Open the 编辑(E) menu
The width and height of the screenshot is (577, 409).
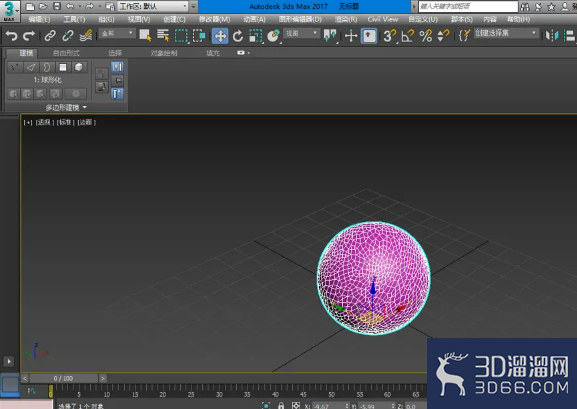pos(39,20)
